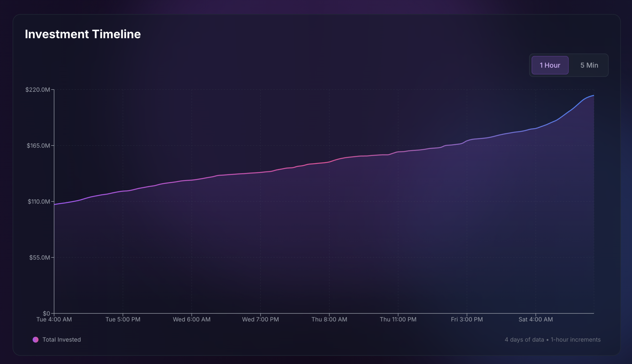
Task: Click the Thu 11:00 PM axis label
Action: (x=398, y=319)
